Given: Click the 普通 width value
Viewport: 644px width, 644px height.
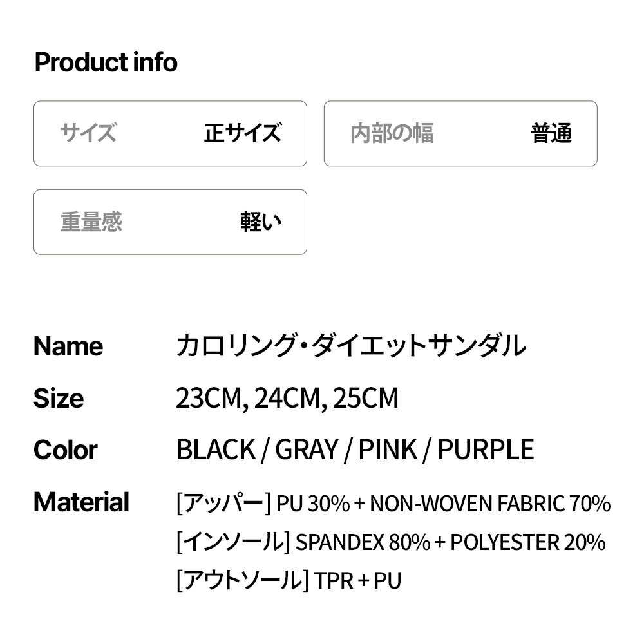Looking at the screenshot, I should 551,133.
